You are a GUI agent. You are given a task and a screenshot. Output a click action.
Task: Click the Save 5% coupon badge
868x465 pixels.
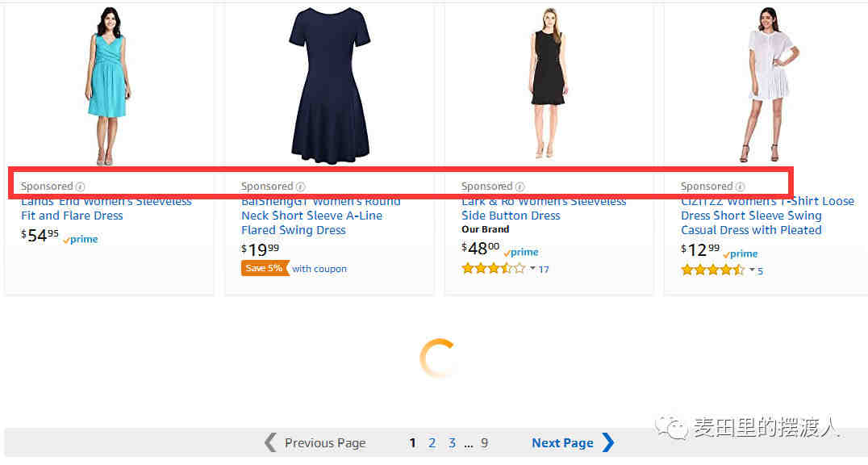click(265, 268)
